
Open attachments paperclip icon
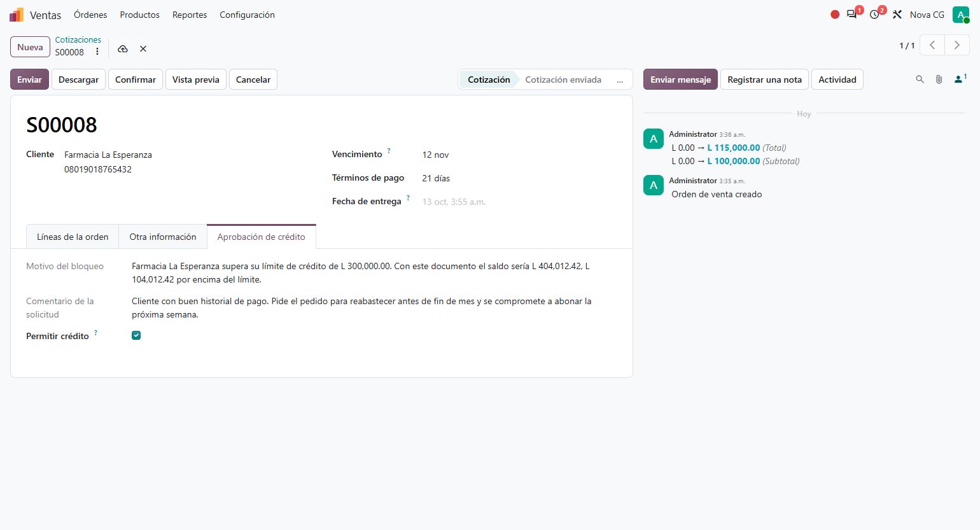939,80
